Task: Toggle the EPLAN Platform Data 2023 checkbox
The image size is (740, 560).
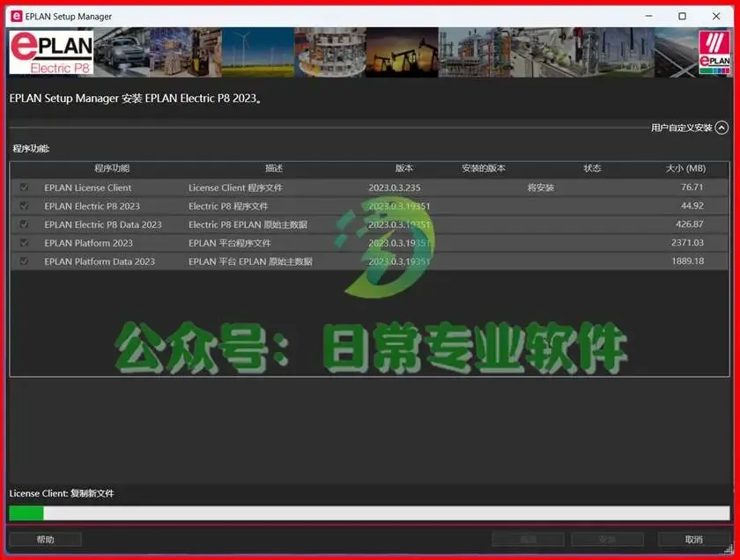Action: click(x=24, y=261)
